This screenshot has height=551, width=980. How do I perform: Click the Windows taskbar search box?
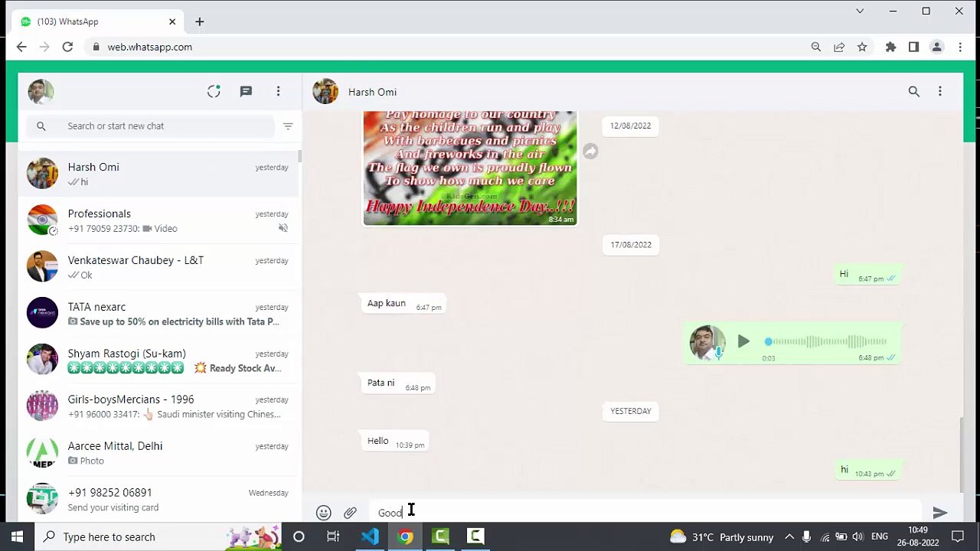pos(158,536)
